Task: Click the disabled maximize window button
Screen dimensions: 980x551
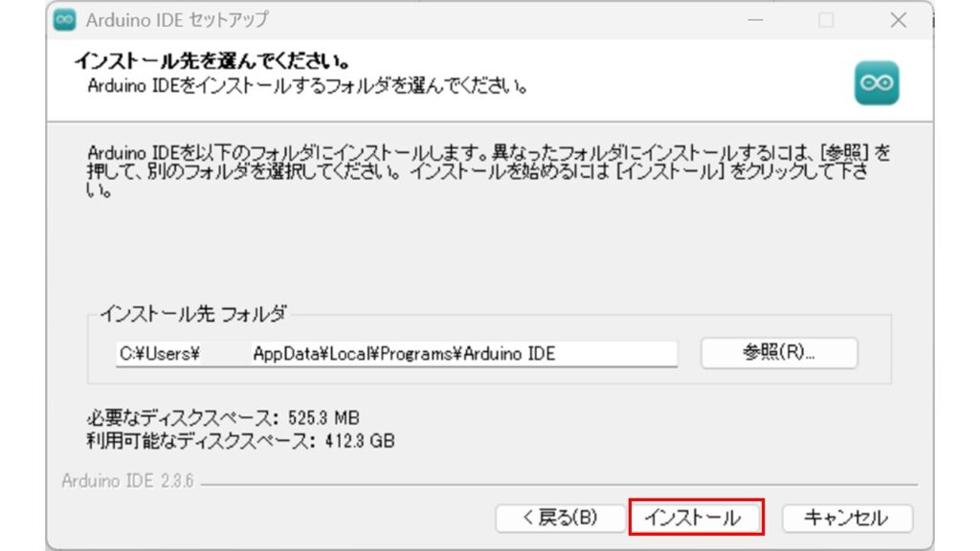Action: coord(826,20)
